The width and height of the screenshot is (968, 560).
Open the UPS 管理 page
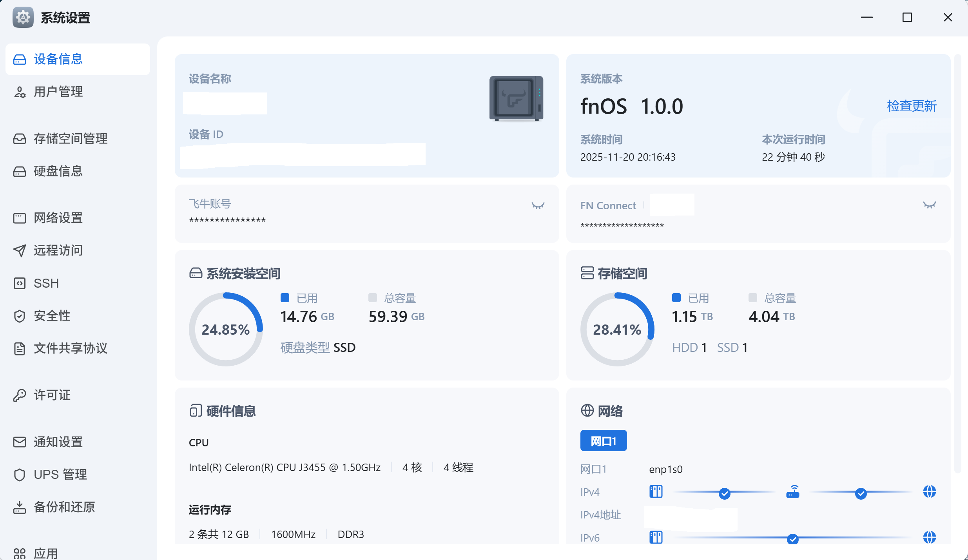tap(60, 475)
